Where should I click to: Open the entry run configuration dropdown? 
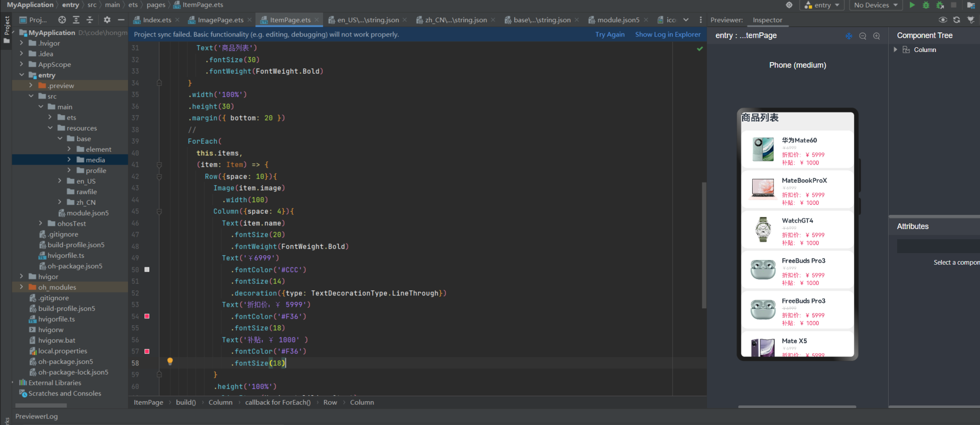(822, 5)
